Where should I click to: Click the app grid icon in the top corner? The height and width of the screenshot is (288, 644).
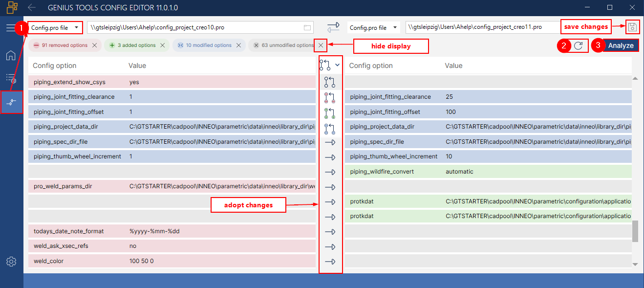click(12, 7)
